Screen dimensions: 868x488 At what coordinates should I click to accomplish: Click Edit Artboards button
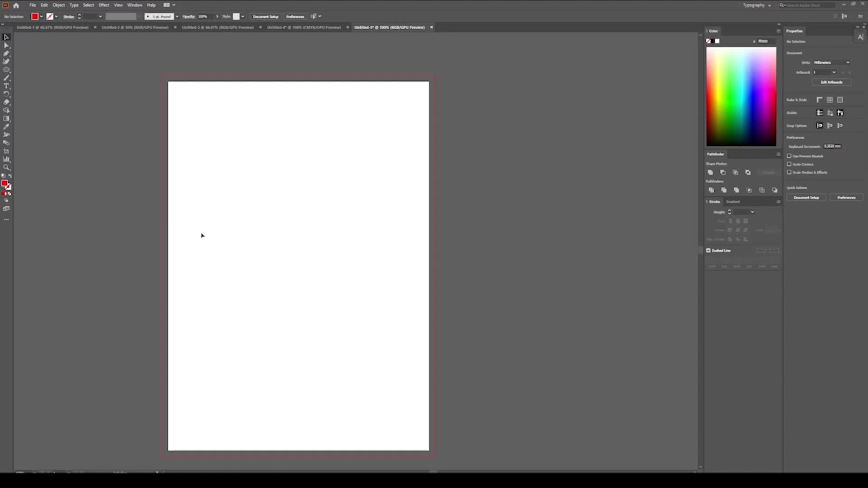coord(832,82)
